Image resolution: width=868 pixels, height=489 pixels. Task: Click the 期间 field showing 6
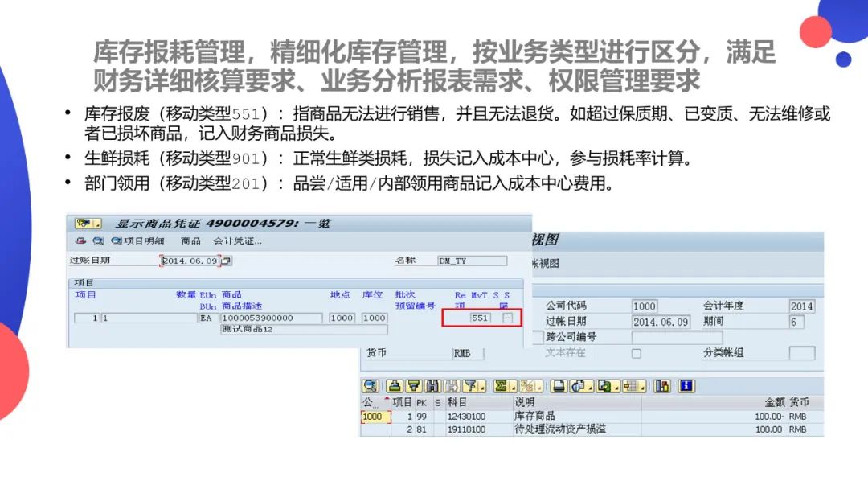[x=796, y=322]
